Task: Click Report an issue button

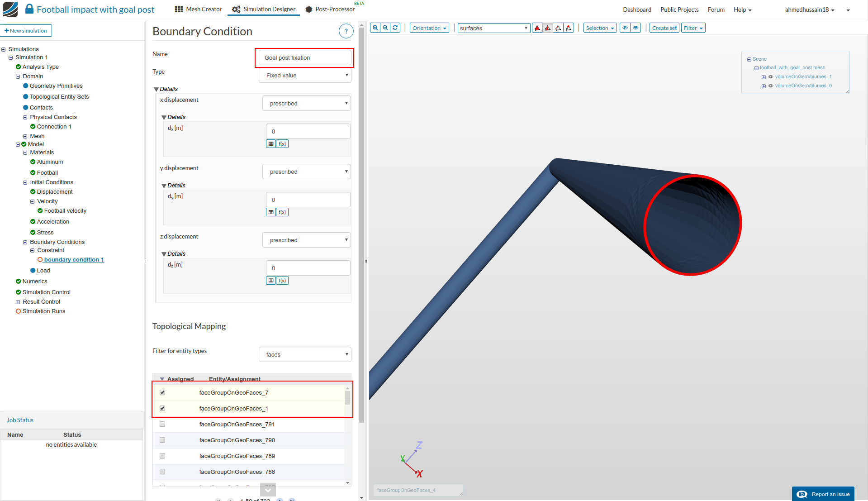Action: [823, 494]
